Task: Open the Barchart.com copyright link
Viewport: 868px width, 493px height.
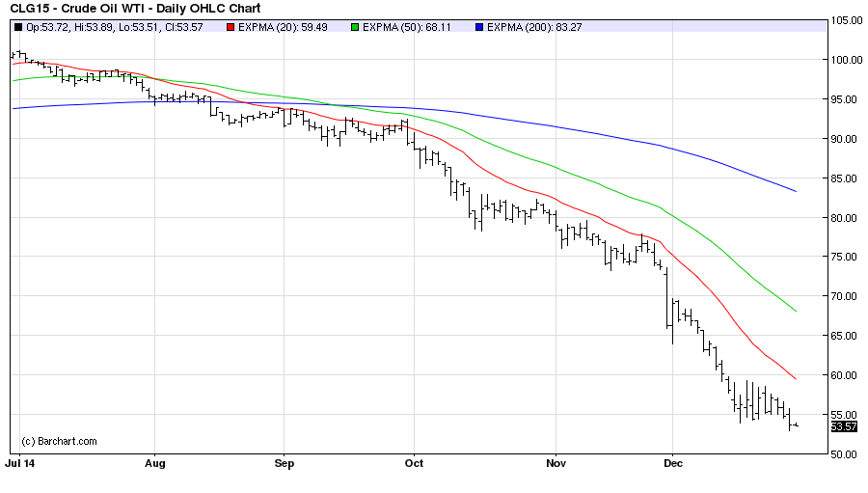Action: tap(59, 441)
